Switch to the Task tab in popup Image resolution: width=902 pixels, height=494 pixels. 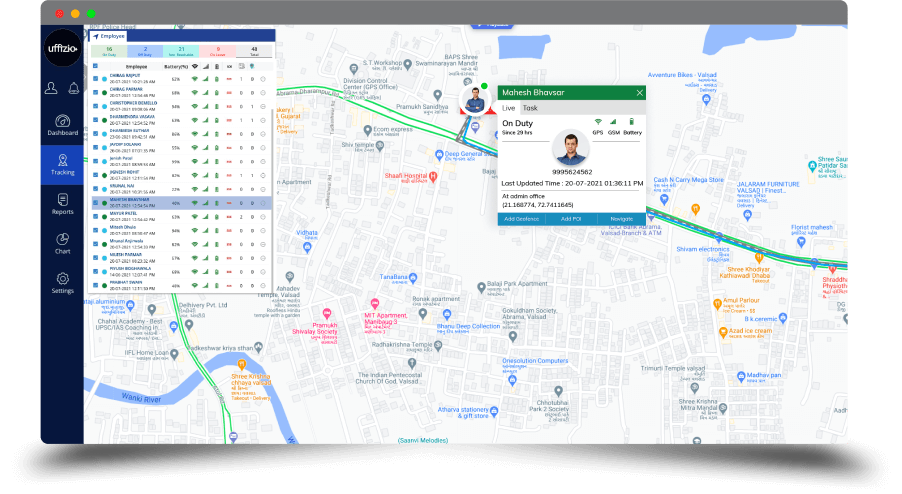[x=530, y=108]
